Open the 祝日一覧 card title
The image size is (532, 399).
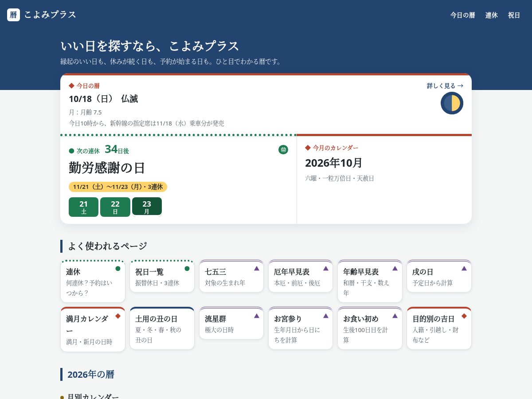point(149,272)
